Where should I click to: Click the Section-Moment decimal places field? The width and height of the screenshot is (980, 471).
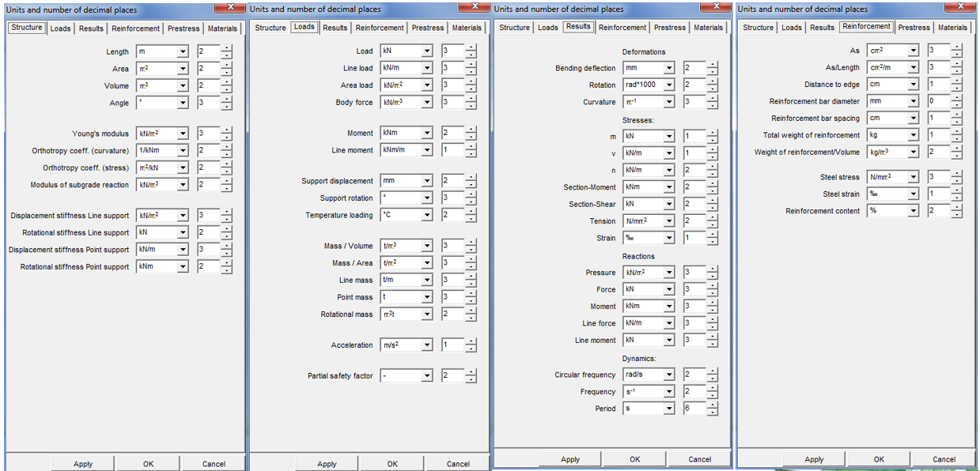[694, 187]
